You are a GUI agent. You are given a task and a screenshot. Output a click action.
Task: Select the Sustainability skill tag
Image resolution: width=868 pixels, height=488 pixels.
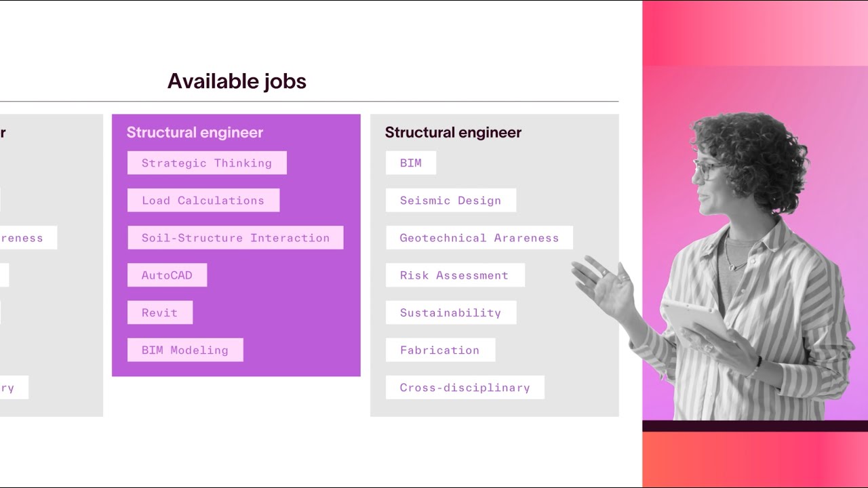[x=451, y=312]
